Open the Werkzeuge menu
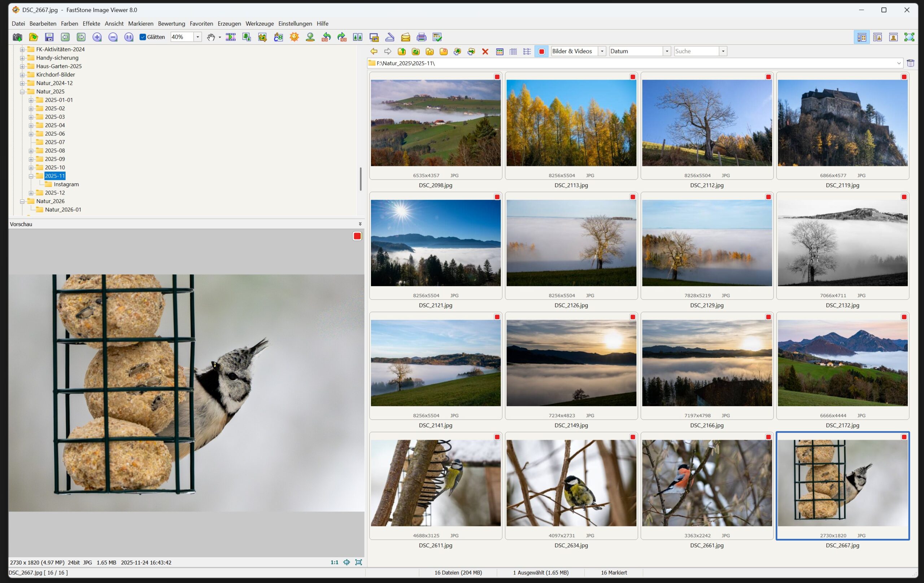 [x=260, y=24]
